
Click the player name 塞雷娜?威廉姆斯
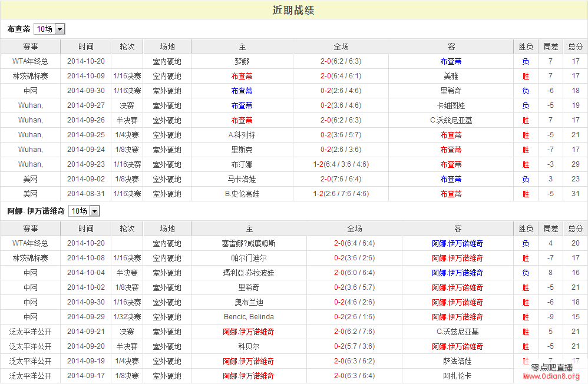(x=249, y=244)
